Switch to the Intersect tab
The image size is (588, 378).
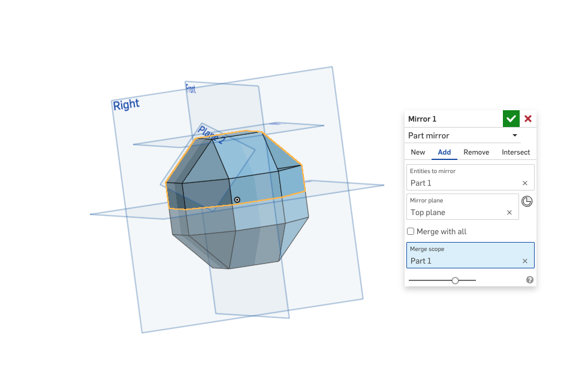point(515,152)
